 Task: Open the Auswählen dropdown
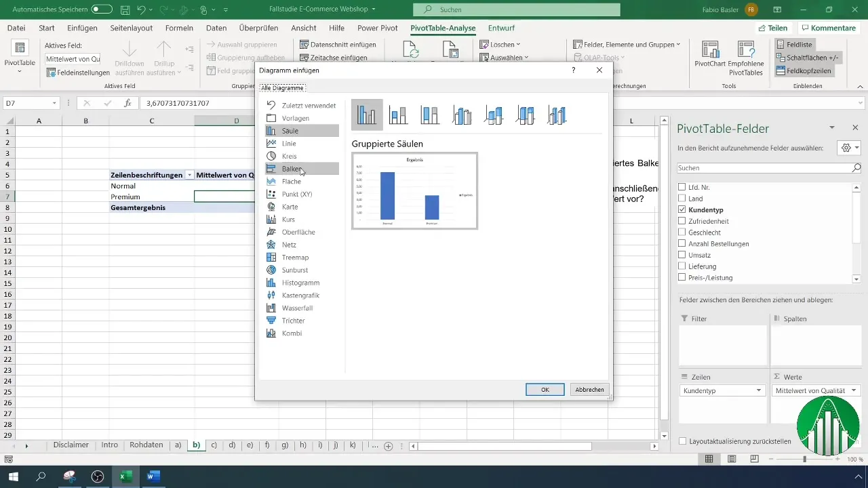pyautogui.click(x=504, y=58)
